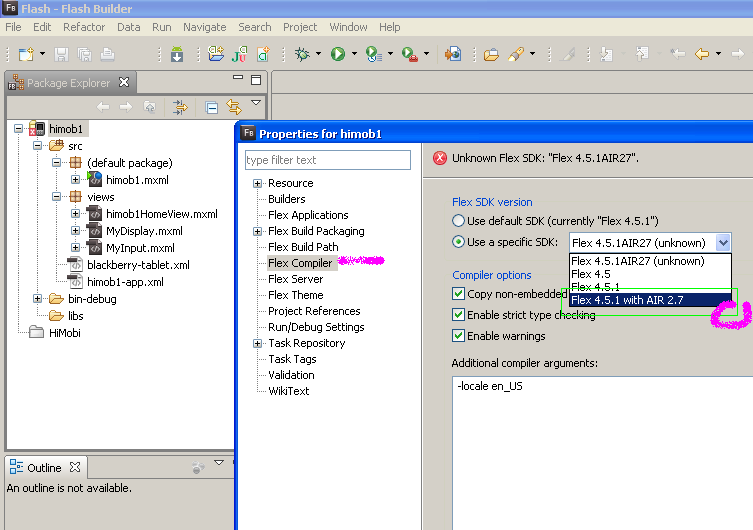Expand the bin-debug folder

tap(37, 299)
